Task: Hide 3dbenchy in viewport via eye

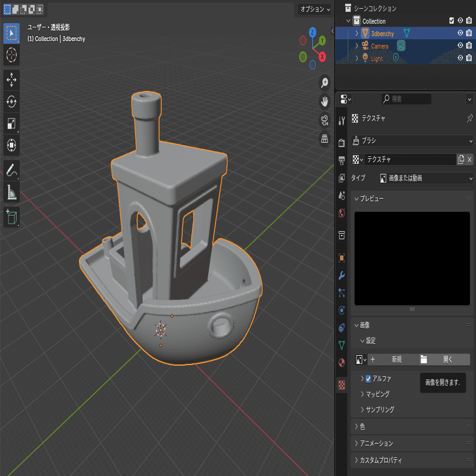Action: pyautogui.click(x=460, y=33)
